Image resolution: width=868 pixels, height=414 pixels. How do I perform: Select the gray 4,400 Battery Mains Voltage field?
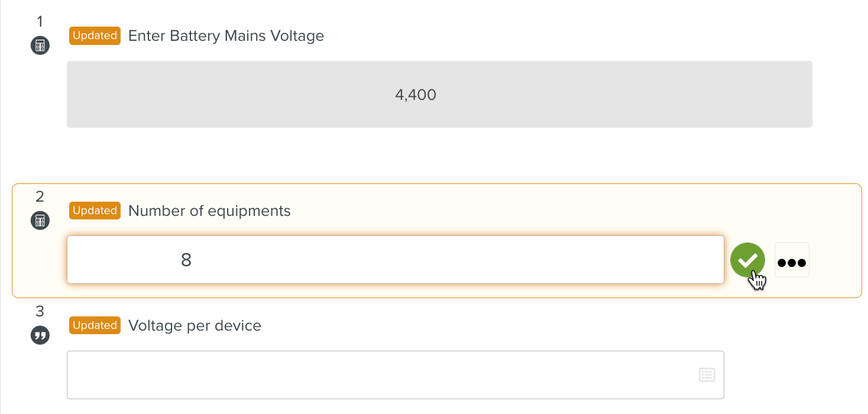pos(439,94)
